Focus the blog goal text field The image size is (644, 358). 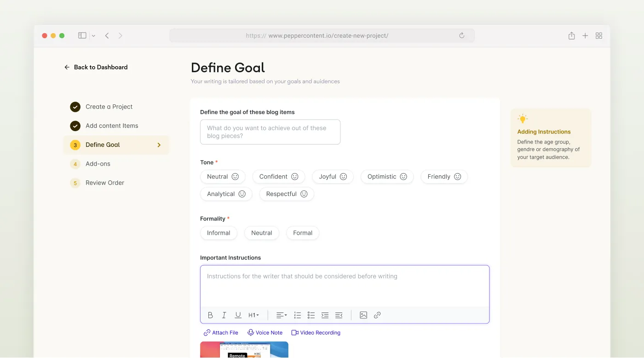coord(270,132)
